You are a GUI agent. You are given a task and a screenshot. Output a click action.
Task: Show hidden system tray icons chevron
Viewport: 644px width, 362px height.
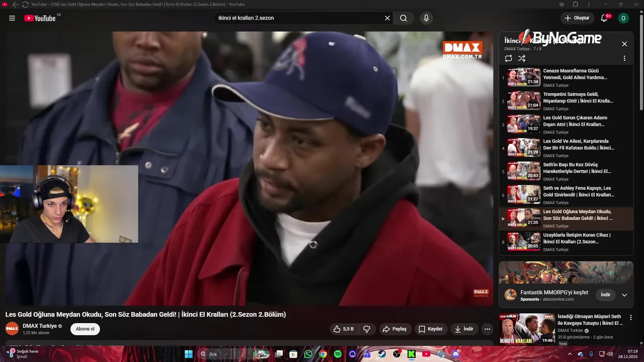pyautogui.click(x=570, y=354)
